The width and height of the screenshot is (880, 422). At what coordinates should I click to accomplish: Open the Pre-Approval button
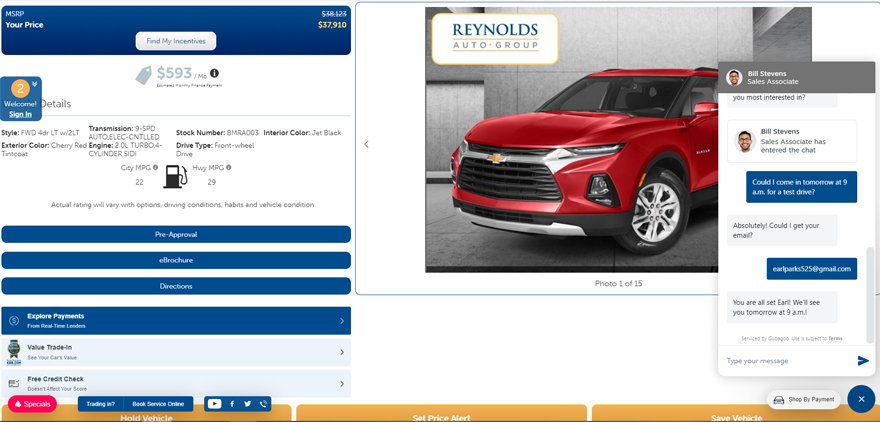click(x=176, y=234)
